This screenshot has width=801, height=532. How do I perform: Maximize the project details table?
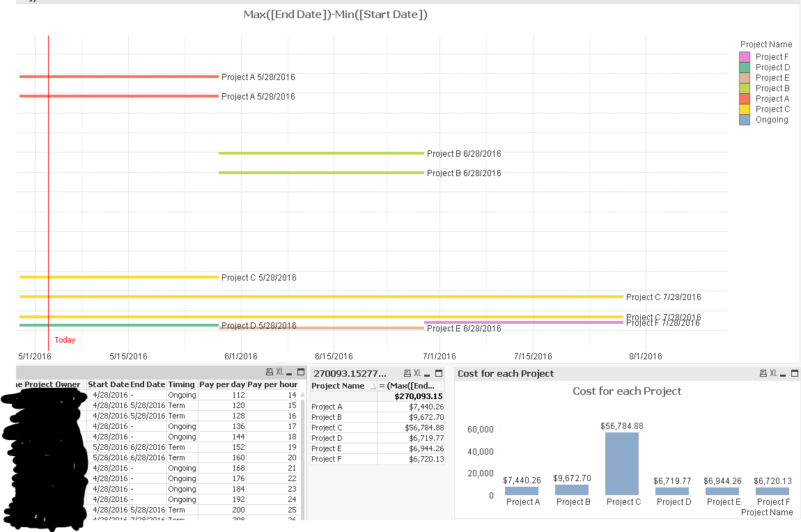tap(301, 373)
